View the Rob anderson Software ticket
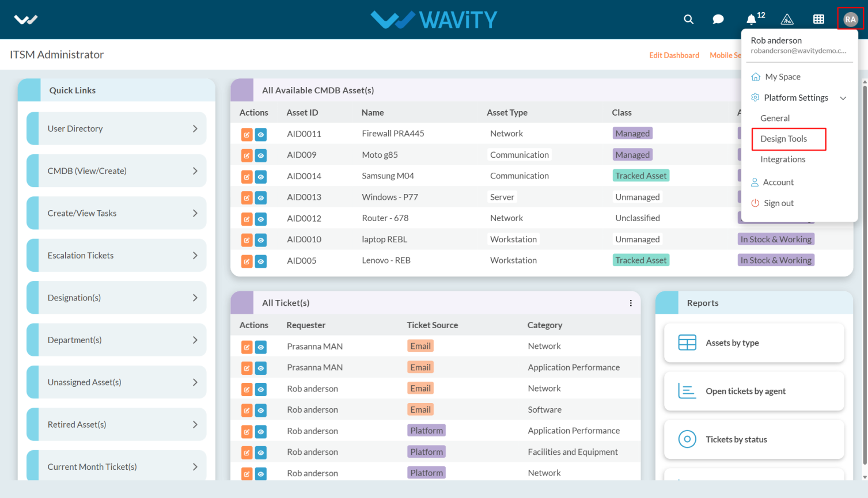Screen dimensions: 868x498 261,410
